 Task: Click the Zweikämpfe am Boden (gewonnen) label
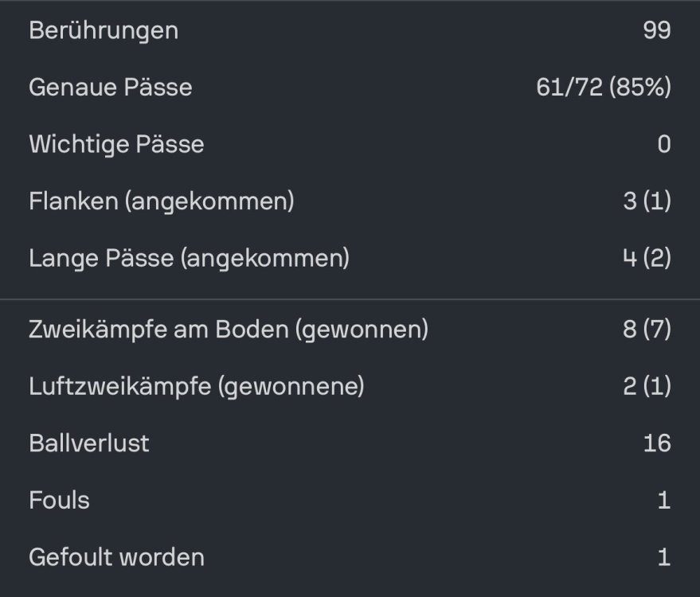coord(229,329)
